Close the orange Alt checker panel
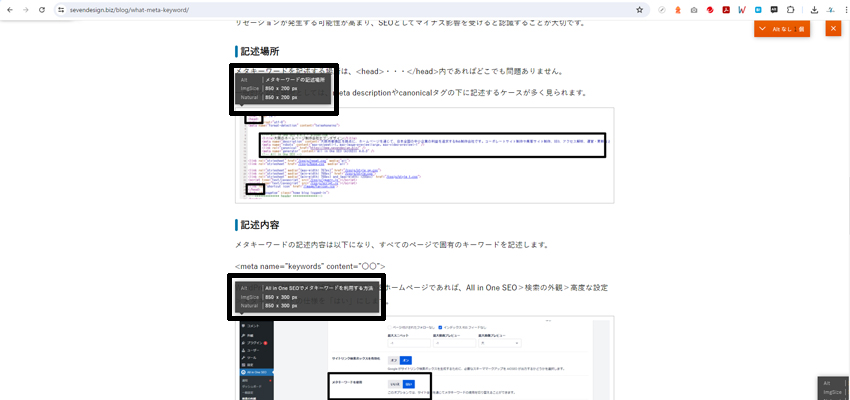This screenshot has width=850, height=400. pos(833,29)
